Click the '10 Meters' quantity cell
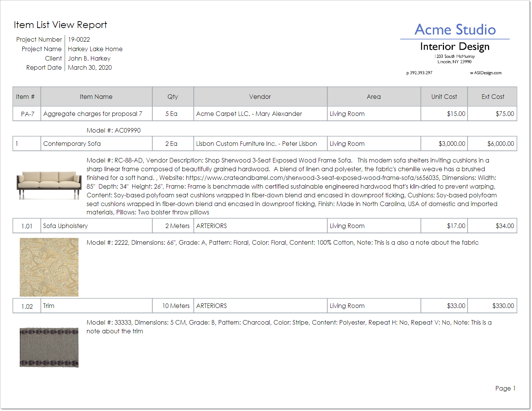Screen dimensions: 532x411 (x=173, y=306)
